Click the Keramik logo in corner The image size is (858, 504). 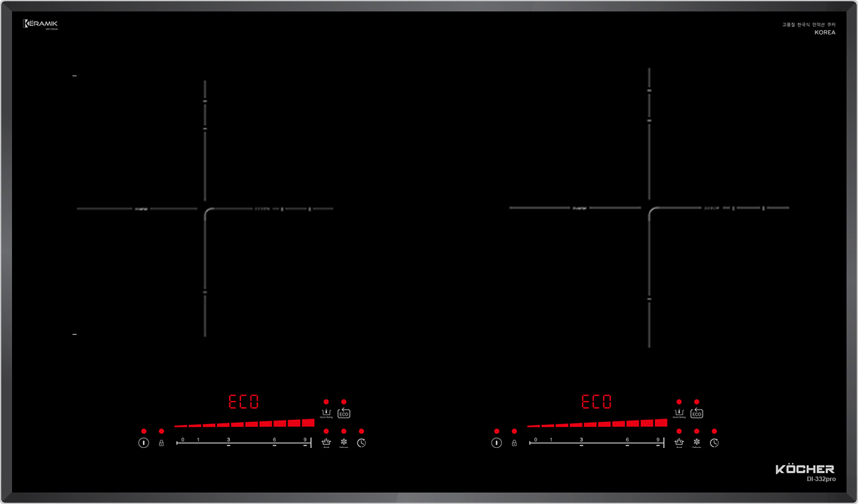coord(41,24)
